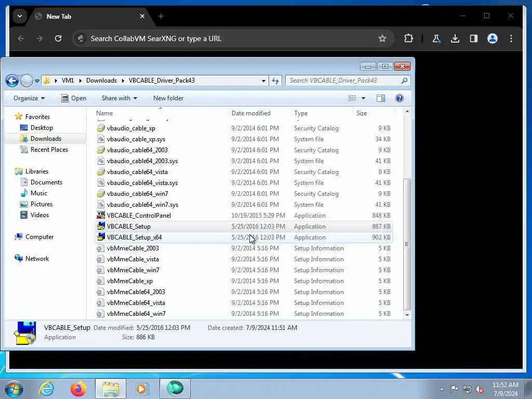Open Chrome three-dot menu
The height and width of the screenshot is (399, 532).
coord(511,38)
